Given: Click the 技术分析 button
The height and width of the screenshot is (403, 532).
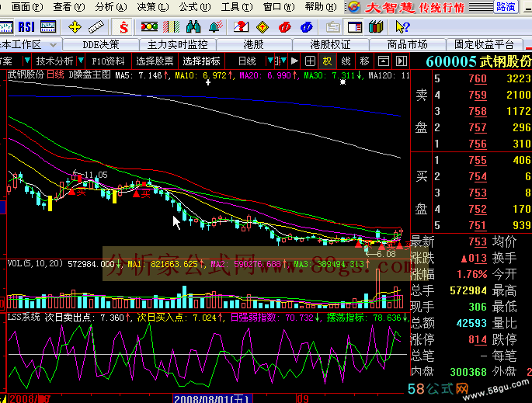Looking at the screenshot, I should tap(54, 61).
